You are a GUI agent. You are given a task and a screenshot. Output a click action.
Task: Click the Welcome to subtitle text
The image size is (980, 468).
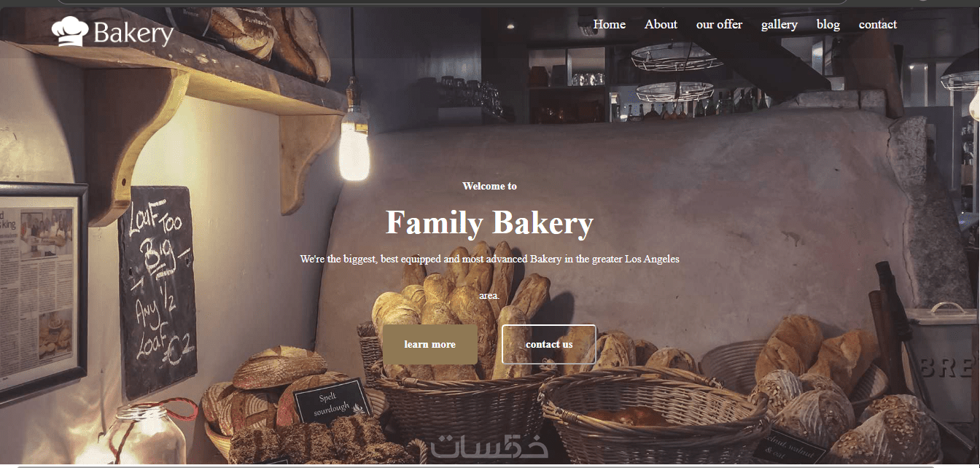point(489,186)
